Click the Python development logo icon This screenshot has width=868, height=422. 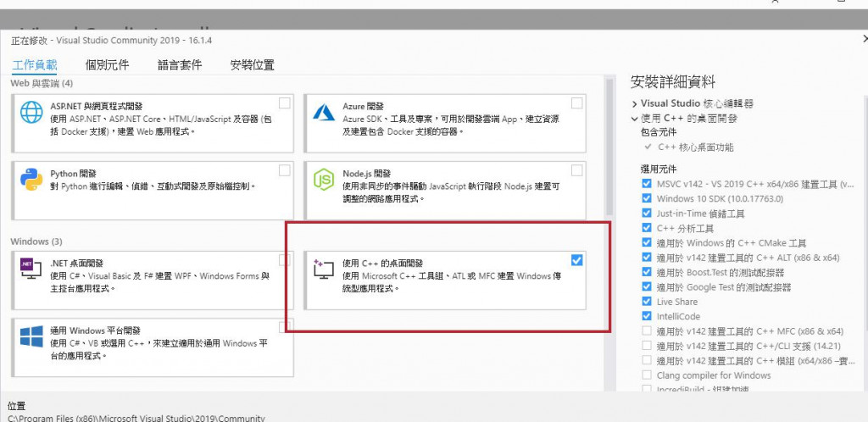(x=31, y=180)
